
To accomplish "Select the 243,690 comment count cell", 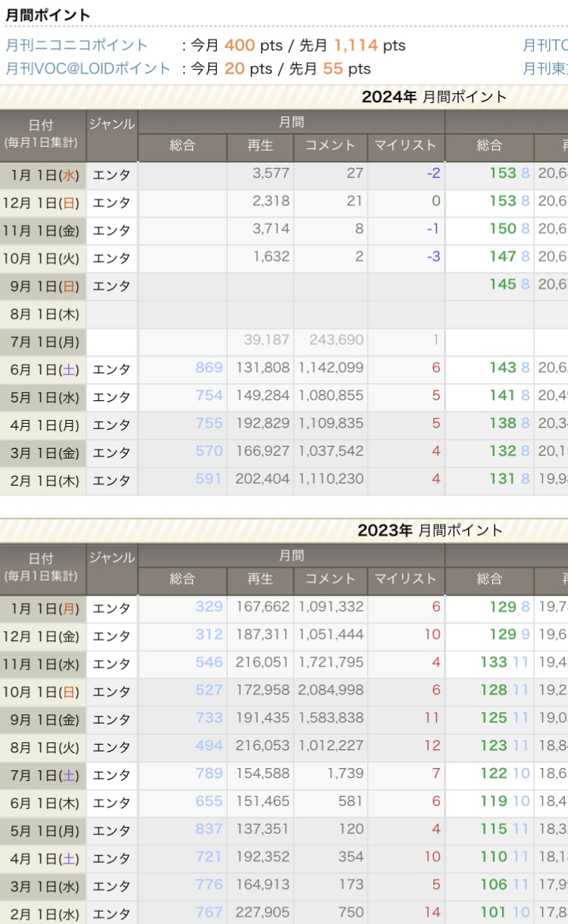I will coord(335,341).
